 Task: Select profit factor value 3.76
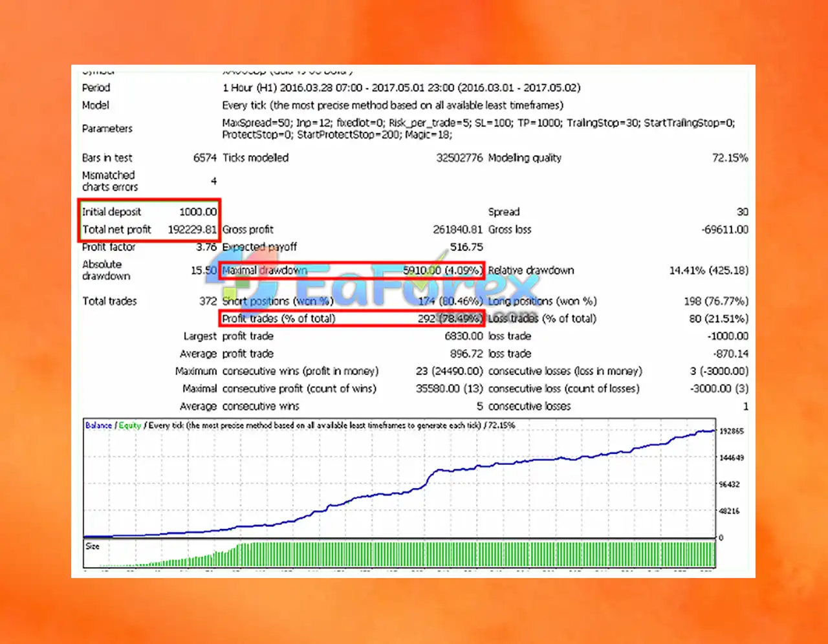(x=206, y=246)
